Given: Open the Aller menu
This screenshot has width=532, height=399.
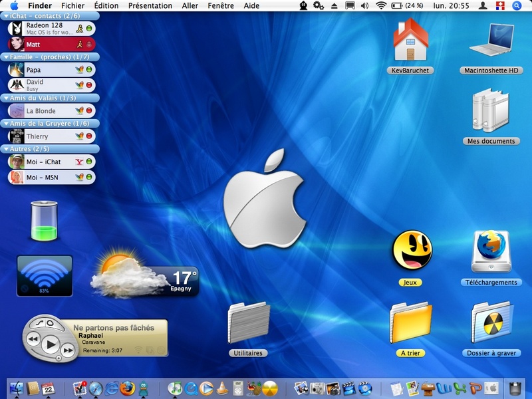Looking at the screenshot, I should (x=190, y=5).
